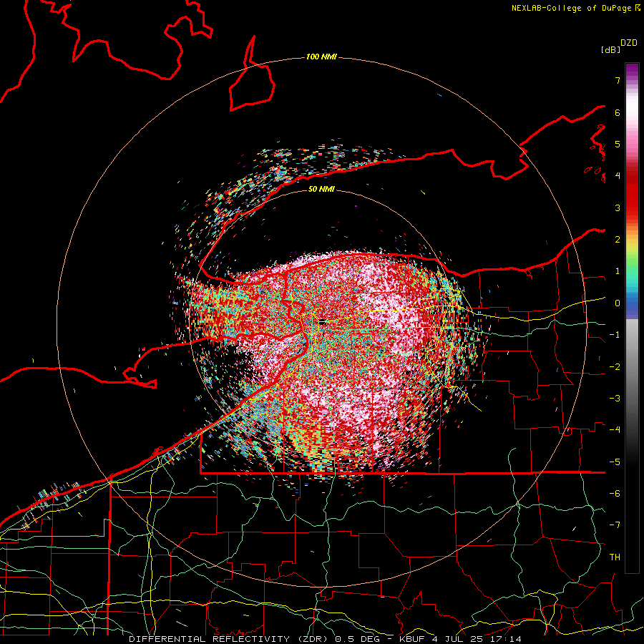Click the 1 value on color scale
The height and width of the screenshot is (644, 644).
coord(618,271)
